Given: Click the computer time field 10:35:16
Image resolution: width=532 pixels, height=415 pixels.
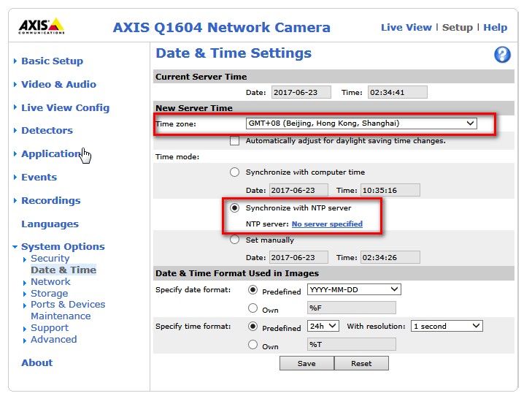Looking at the screenshot, I should 390,190.
